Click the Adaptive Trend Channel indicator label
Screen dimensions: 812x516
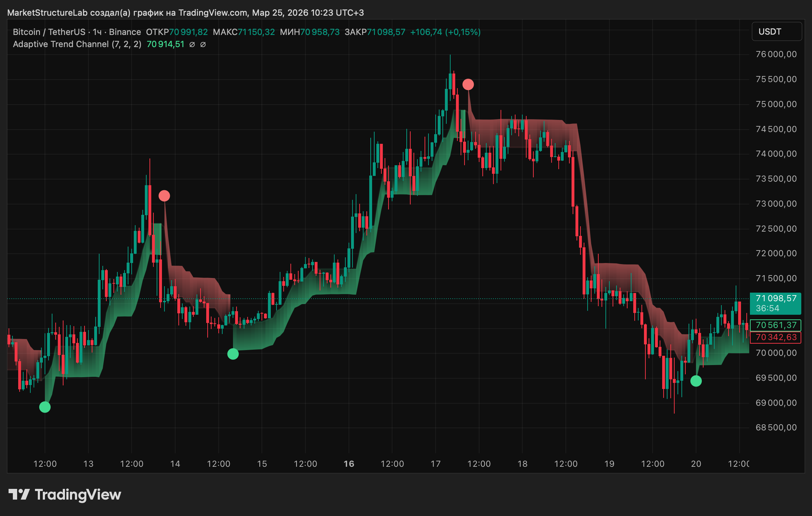click(x=77, y=44)
